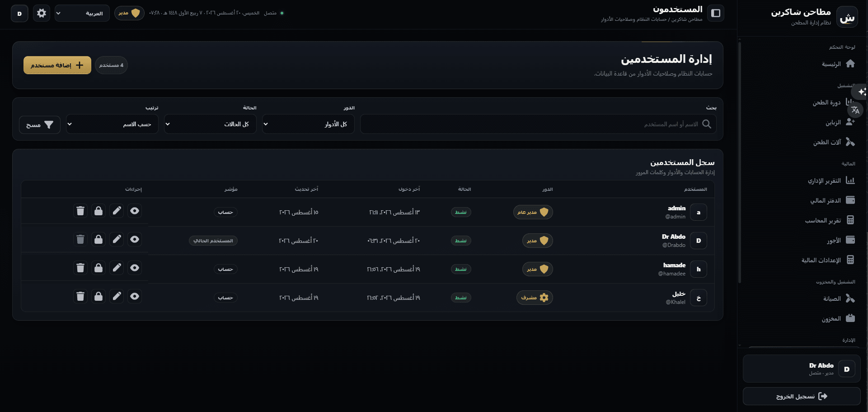Click the D avatar in the top bar

point(19,14)
